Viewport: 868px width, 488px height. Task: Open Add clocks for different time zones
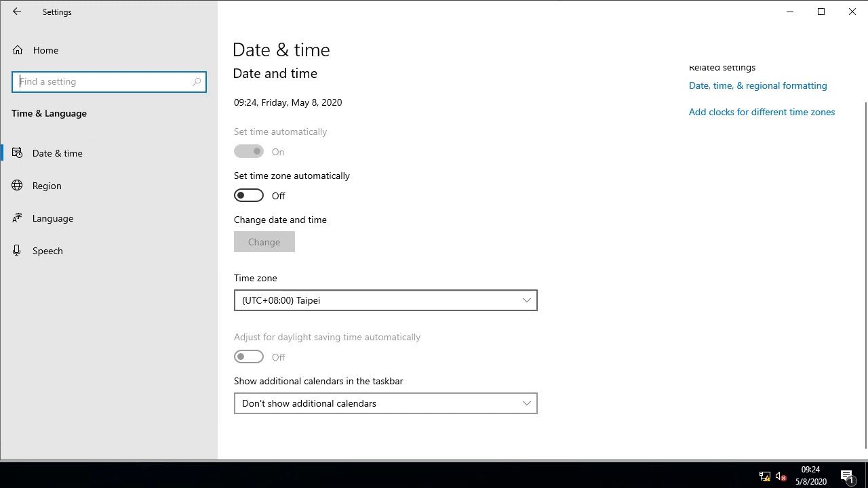(762, 112)
